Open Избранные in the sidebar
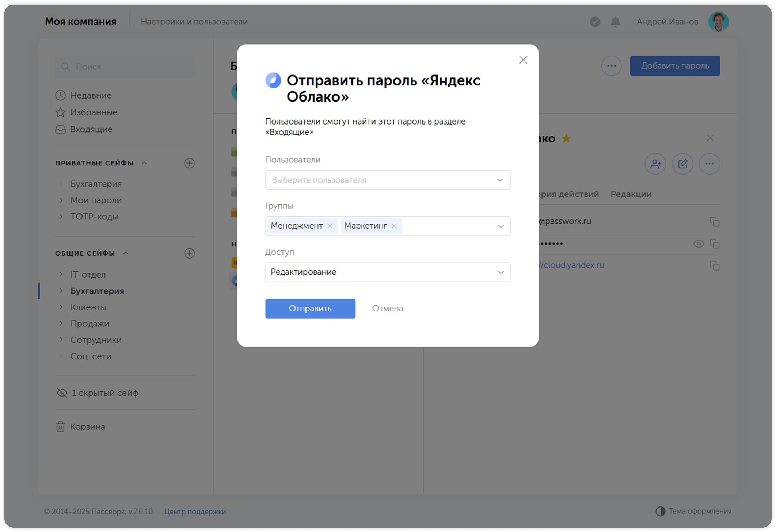Screen dimensions: 776x532 pos(86,112)
